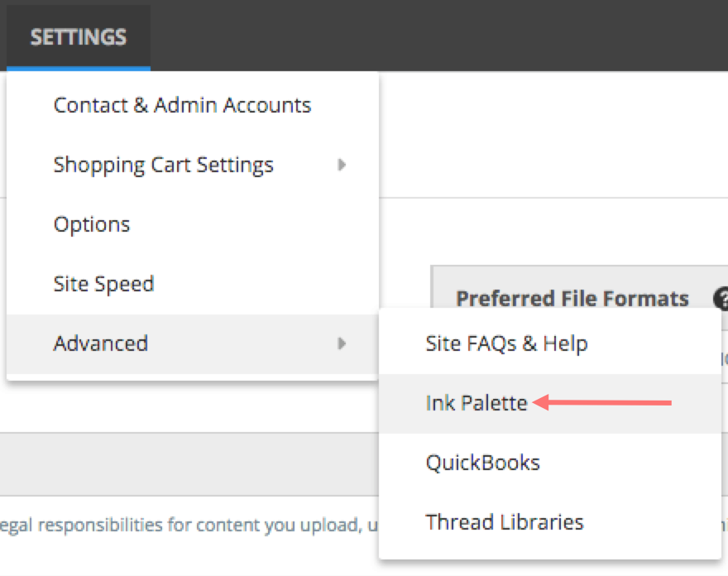Click the gray band above legal text
The height and width of the screenshot is (576, 728).
(189, 464)
